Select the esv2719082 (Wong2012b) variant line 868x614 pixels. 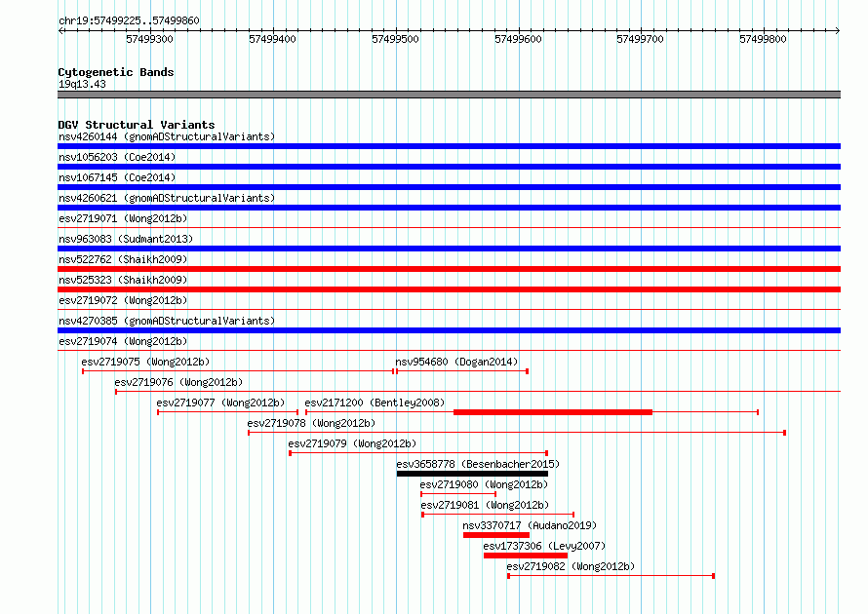[612, 576]
